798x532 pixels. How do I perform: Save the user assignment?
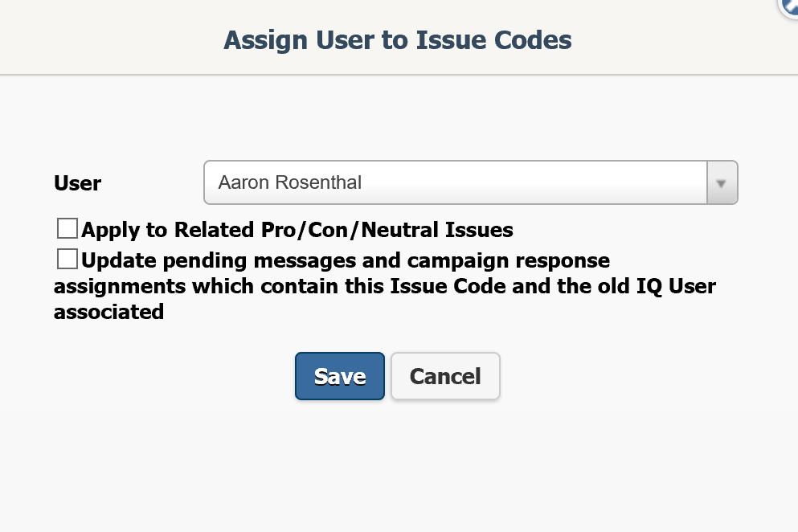[339, 376]
